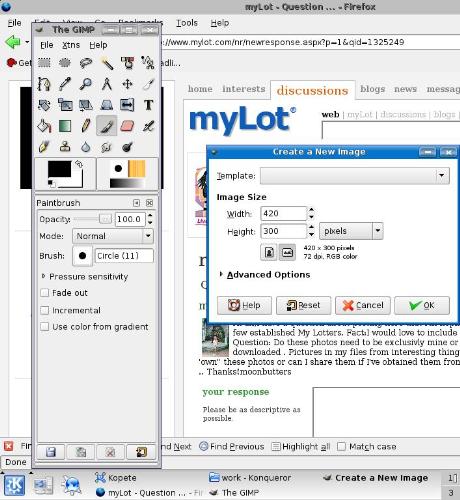Select the Dodge/Burn tool
The height and width of the screenshot is (500, 460).
point(127,146)
